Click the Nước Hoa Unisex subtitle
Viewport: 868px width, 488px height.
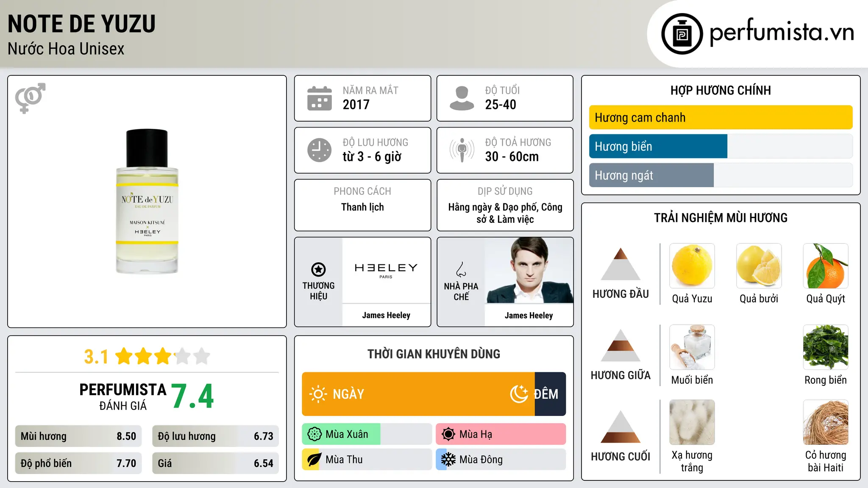(66, 49)
